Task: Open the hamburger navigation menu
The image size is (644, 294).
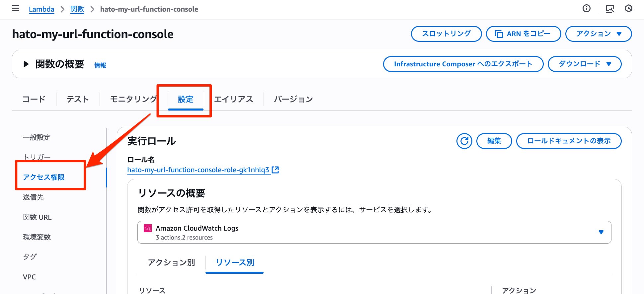Action: click(16, 9)
